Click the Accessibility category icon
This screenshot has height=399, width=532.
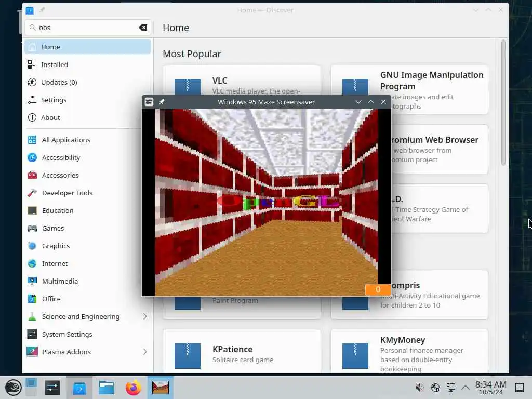(32, 157)
